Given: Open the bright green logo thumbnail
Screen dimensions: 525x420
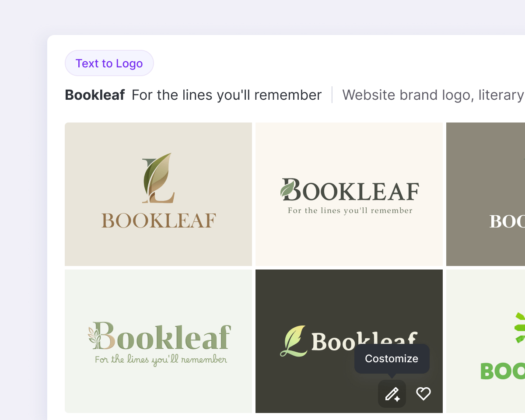Looking at the screenshot, I should click(x=486, y=394).
